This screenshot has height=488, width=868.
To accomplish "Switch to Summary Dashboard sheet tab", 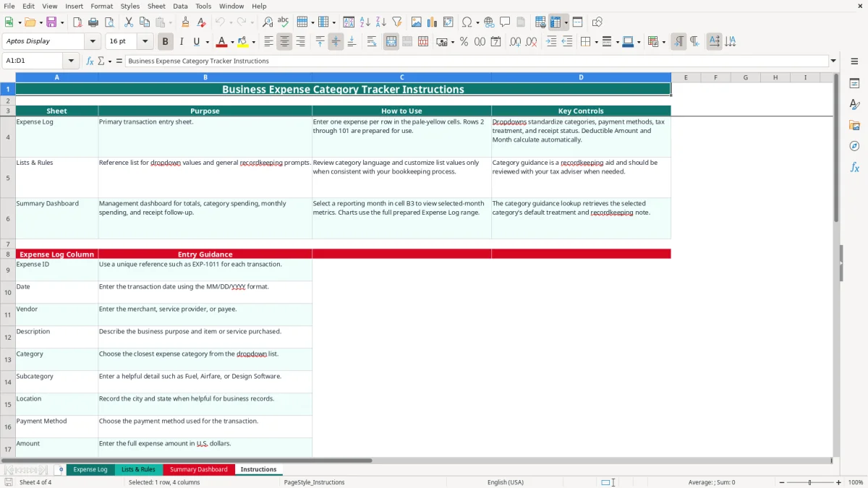I will 199,469.
